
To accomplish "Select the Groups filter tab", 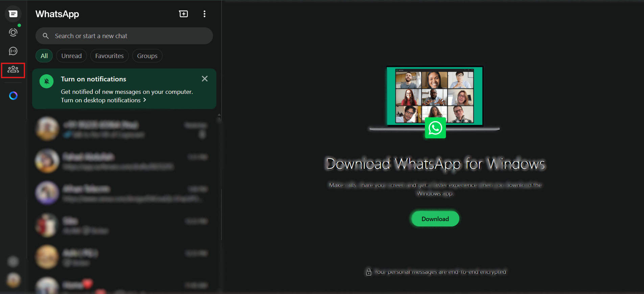I will (147, 56).
